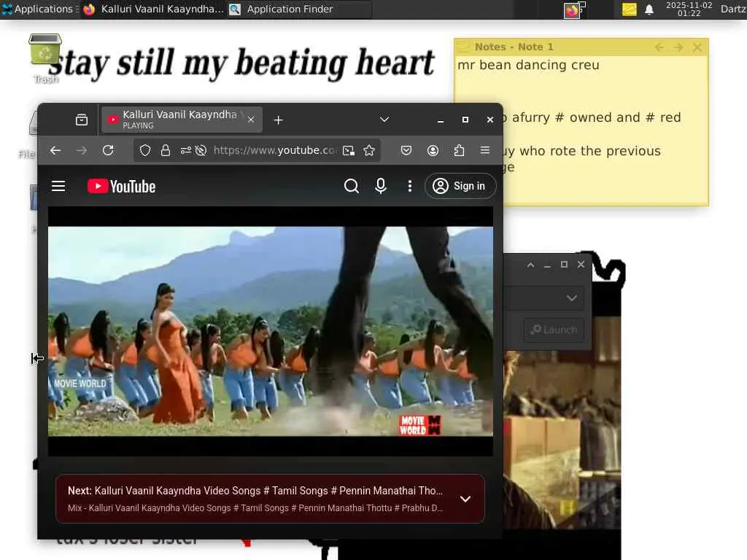The image size is (747, 560).
Task: Close the Kalluri Vaanil Kaayndha browser tab
Action: (x=251, y=120)
